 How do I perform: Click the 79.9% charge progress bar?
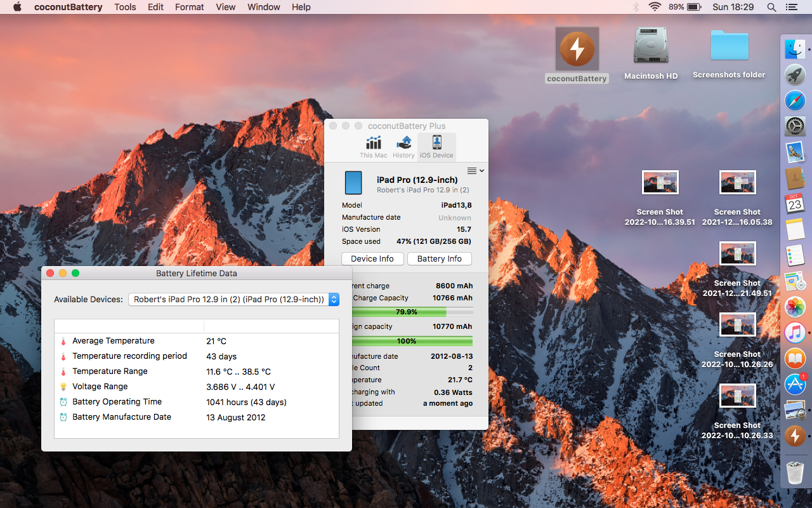(x=407, y=312)
